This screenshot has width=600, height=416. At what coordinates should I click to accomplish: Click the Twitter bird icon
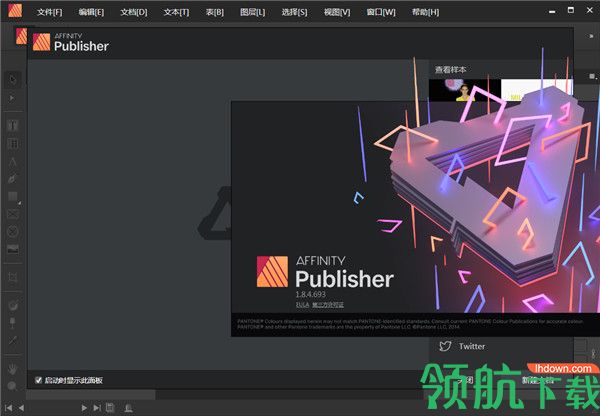coord(445,346)
